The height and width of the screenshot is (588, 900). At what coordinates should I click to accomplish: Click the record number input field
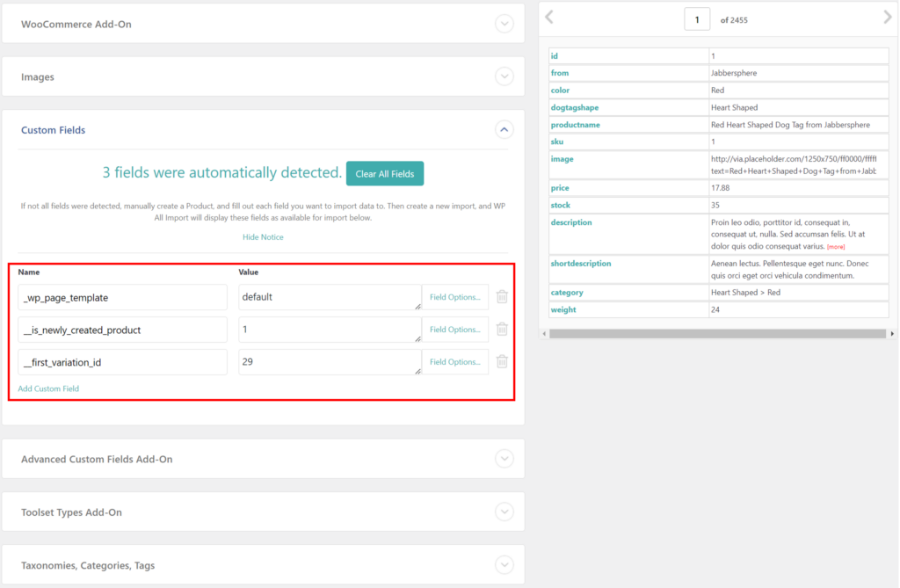pyautogui.click(x=697, y=18)
